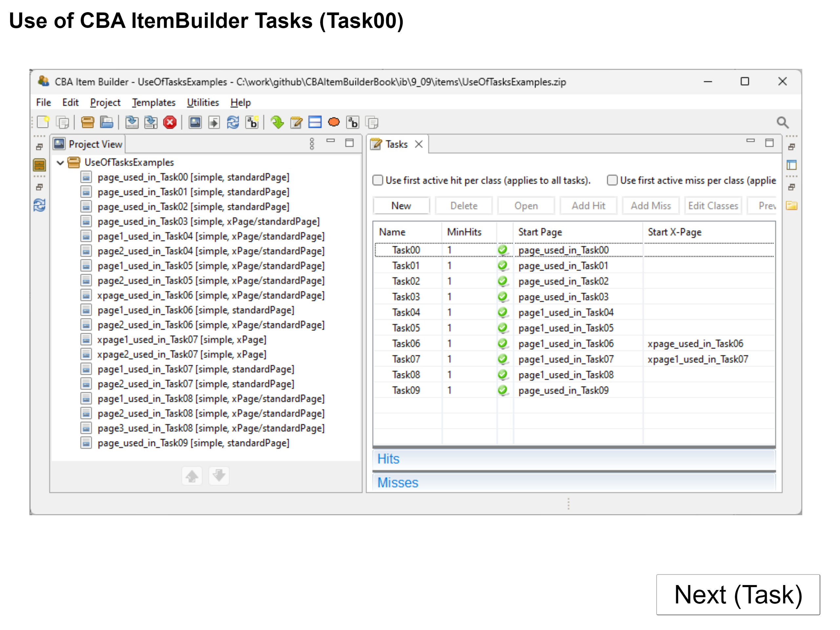The height and width of the screenshot is (630, 840).
Task: Select the Task06 row in the tasks table
Action: (x=406, y=344)
